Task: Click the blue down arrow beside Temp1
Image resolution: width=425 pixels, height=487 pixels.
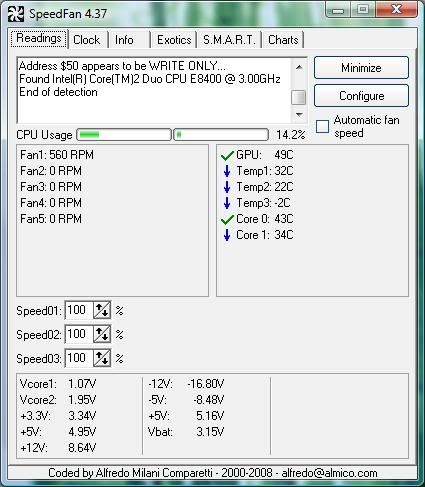Action: (227, 171)
